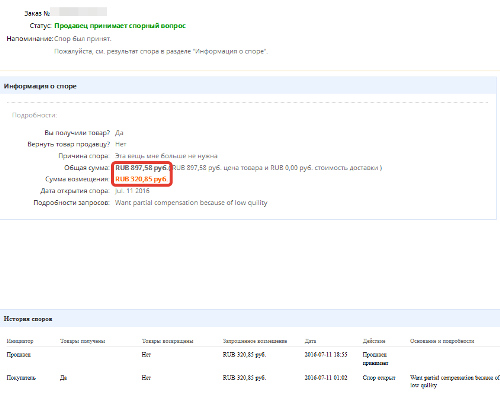This screenshot has height=393, width=500.
Task: Click the "Дата открытия спора:" label
Action: (75, 191)
